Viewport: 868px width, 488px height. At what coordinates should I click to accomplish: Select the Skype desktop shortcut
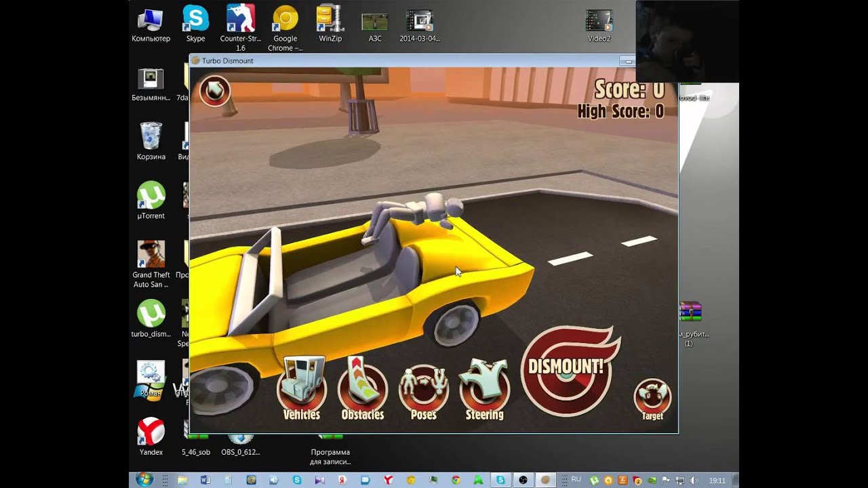[195, 24]
